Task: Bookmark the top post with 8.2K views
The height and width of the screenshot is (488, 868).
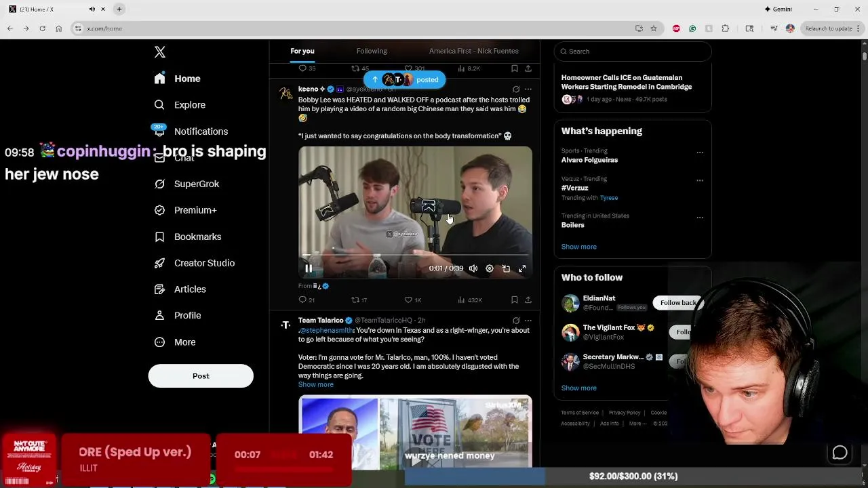Action: point(515,68)
